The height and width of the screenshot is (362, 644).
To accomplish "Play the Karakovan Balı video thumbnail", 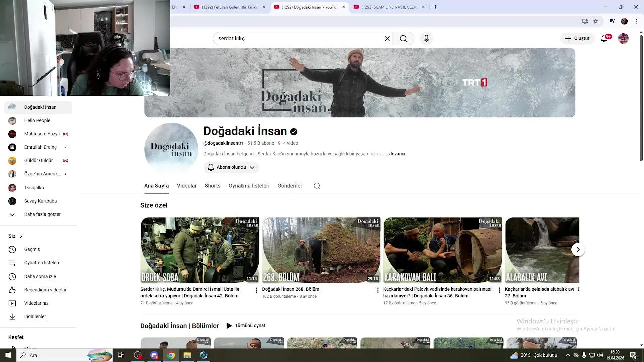I will pos(443,250).
